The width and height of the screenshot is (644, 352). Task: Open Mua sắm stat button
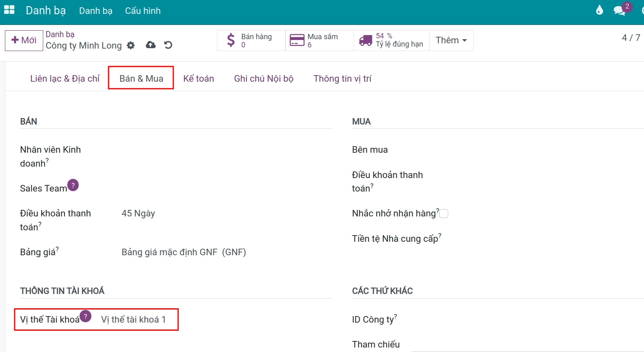click(320, 40)
